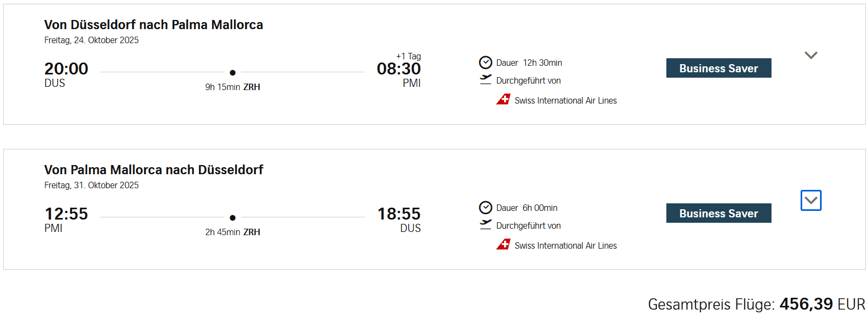Screen dimensions: 868x315
Task: Click the 'Von Palma Mallorca nach Düsseldorf' heading
Action: (154, 170)
